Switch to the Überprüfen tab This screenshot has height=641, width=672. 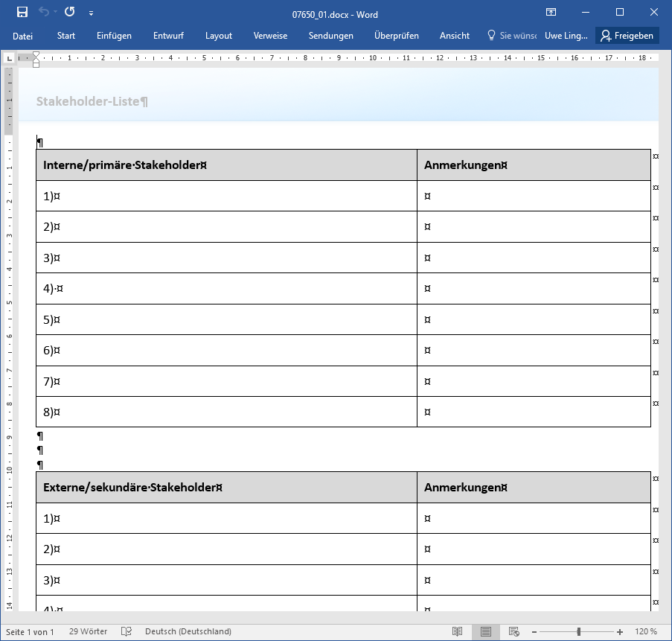(x=396, y=36)
